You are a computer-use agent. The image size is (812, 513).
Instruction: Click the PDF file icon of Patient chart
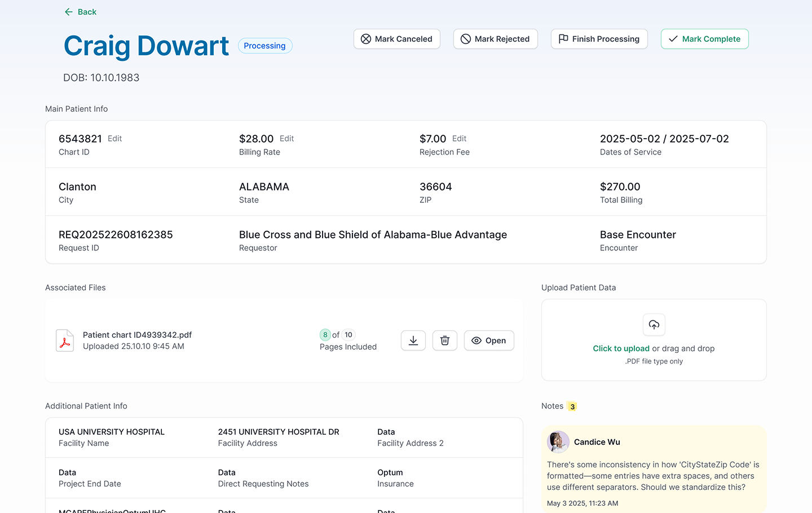(65, 340)
